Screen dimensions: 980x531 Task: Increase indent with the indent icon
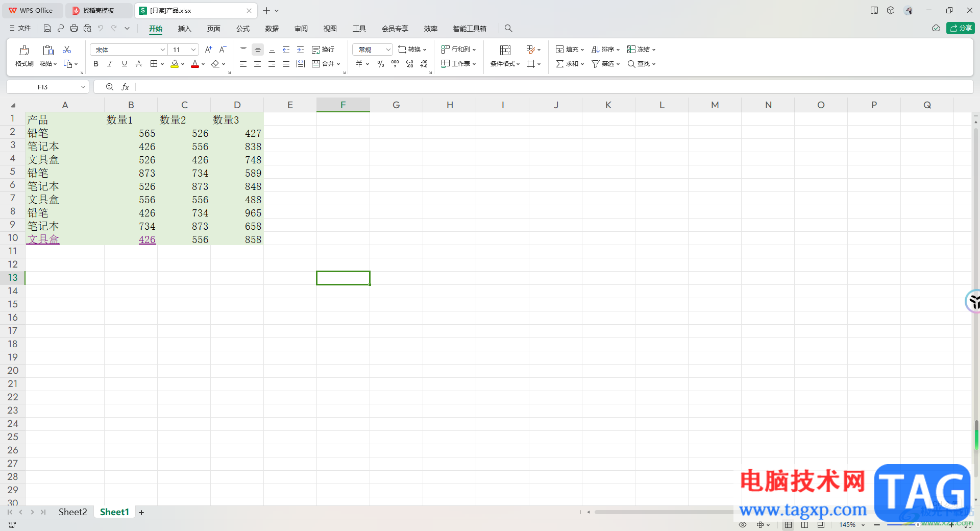[301, 50]
